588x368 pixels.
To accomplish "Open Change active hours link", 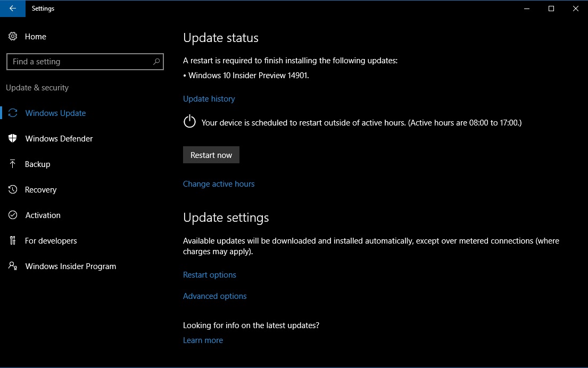I will (219, 183).
